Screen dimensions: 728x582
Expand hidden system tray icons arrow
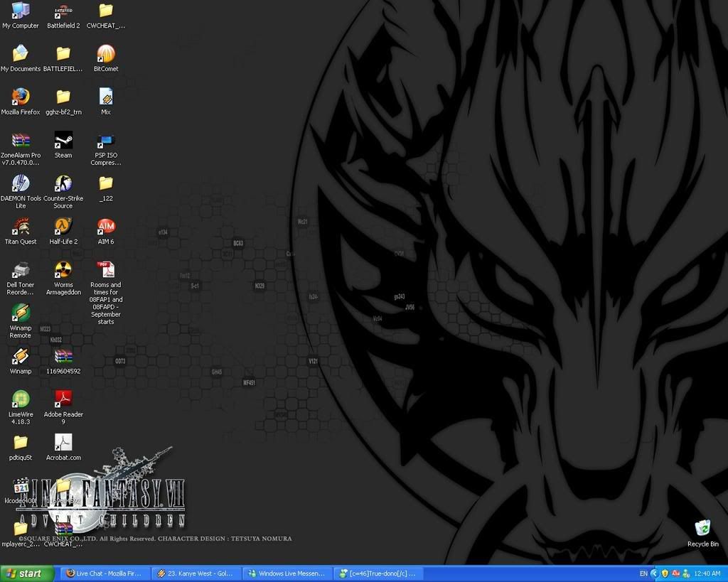tap(655, 573)
